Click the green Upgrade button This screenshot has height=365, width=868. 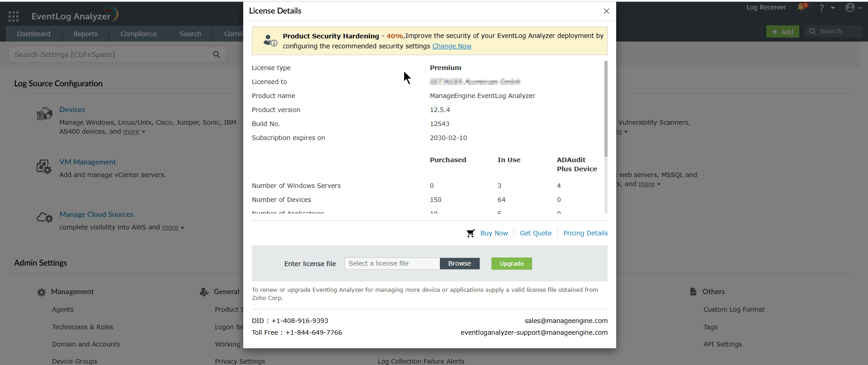point(511,263)
